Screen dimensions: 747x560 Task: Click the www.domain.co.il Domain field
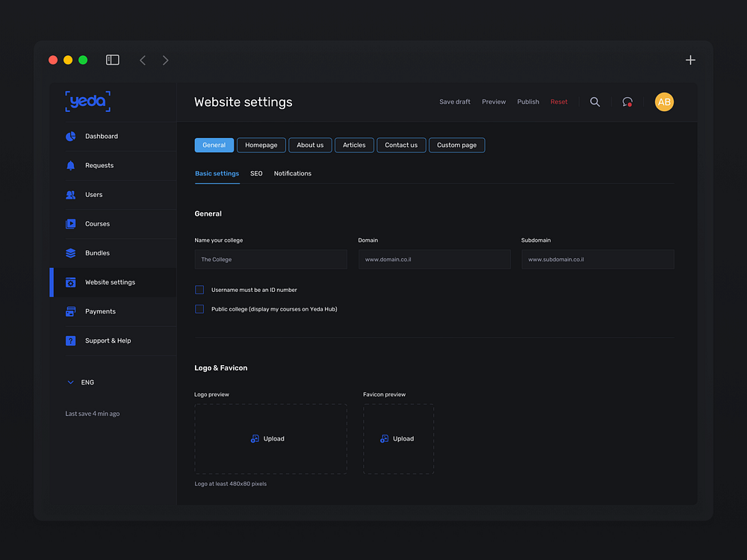[x=434, y=259]
